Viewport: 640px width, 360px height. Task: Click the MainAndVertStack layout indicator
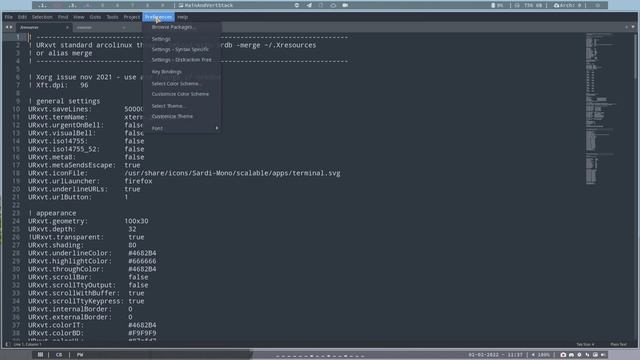point(205,5)
